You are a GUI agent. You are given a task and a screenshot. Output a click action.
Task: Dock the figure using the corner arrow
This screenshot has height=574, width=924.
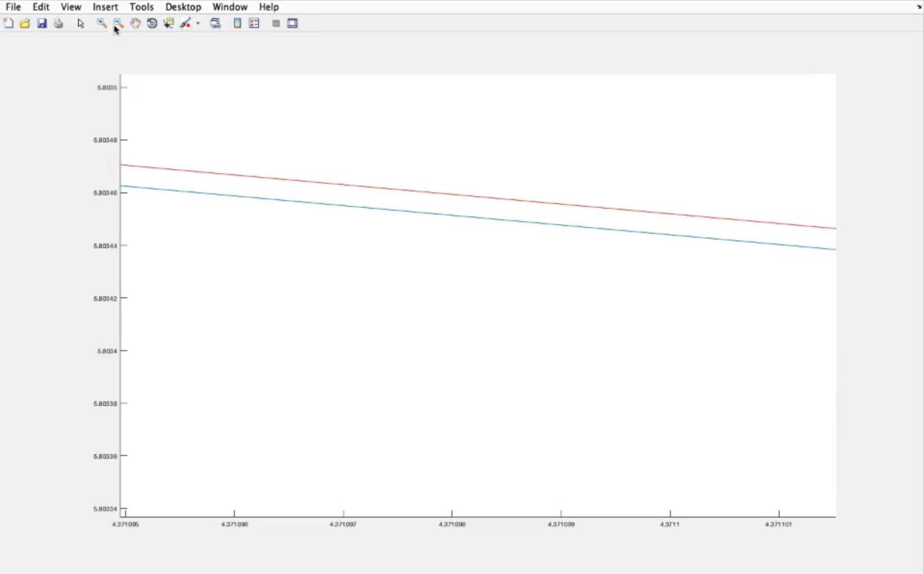[x=919, y=6]
